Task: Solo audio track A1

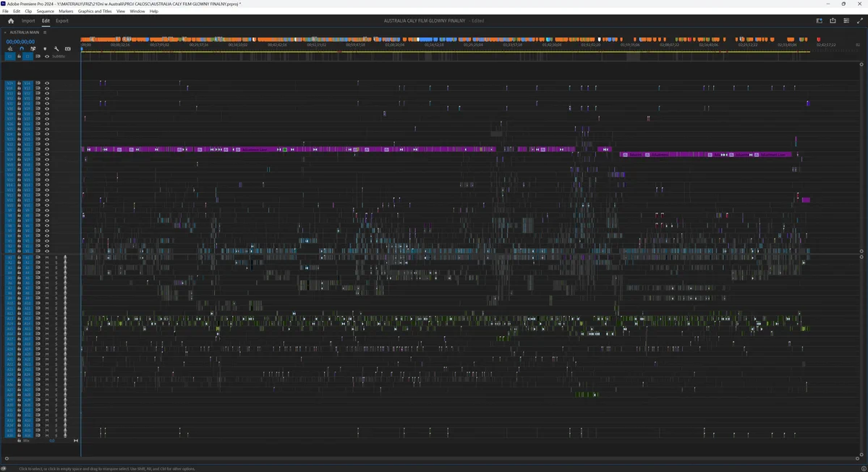Action: coord(56,257)
